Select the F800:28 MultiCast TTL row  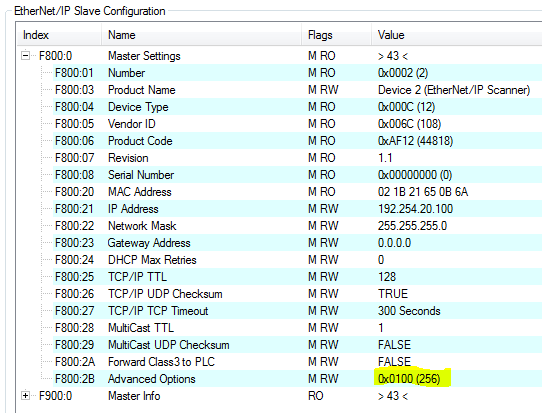[x=297, y=328]
